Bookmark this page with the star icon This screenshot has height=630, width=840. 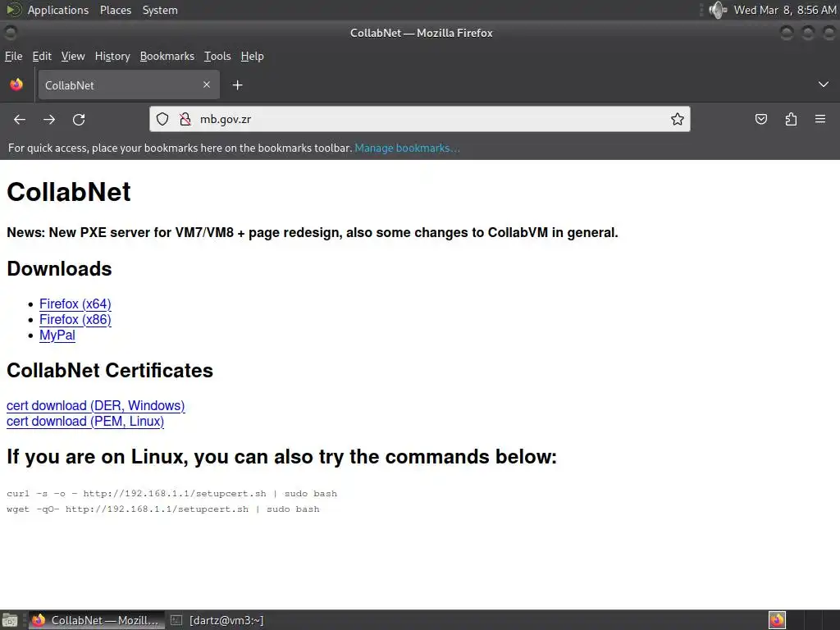tap(677, 119)
